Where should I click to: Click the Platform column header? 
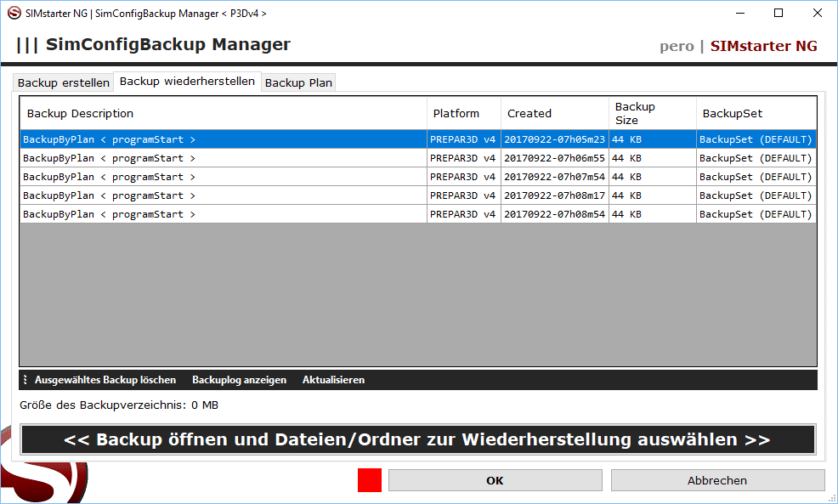click(x=463, y=113)
